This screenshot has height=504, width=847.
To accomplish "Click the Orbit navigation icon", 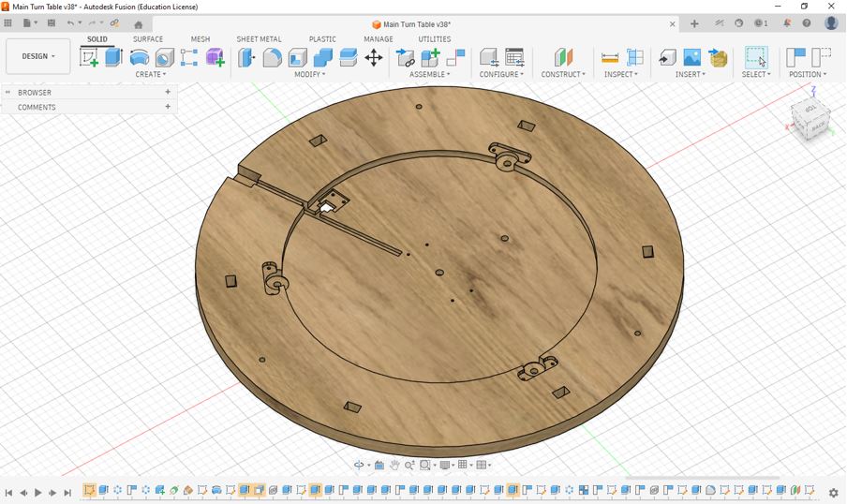I will 359,465.
